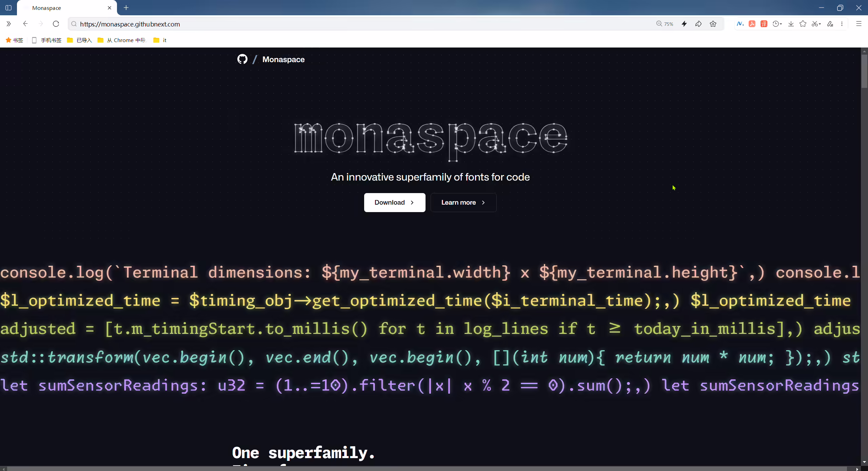Viewport: 868px width, 471px height.
Task: Click the share arrow icon
Action: click(x=698, y=24)
